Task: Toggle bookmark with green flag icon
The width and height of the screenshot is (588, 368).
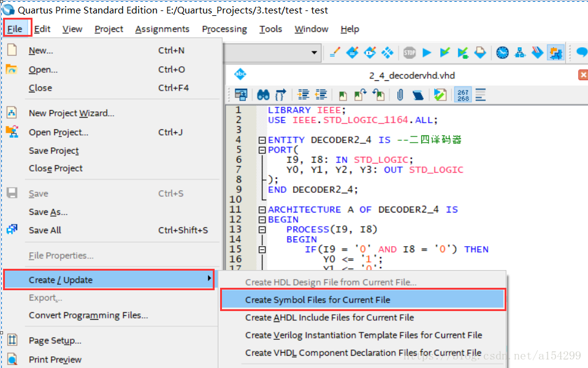Action: pyautogui.click(x=343, y=95)
